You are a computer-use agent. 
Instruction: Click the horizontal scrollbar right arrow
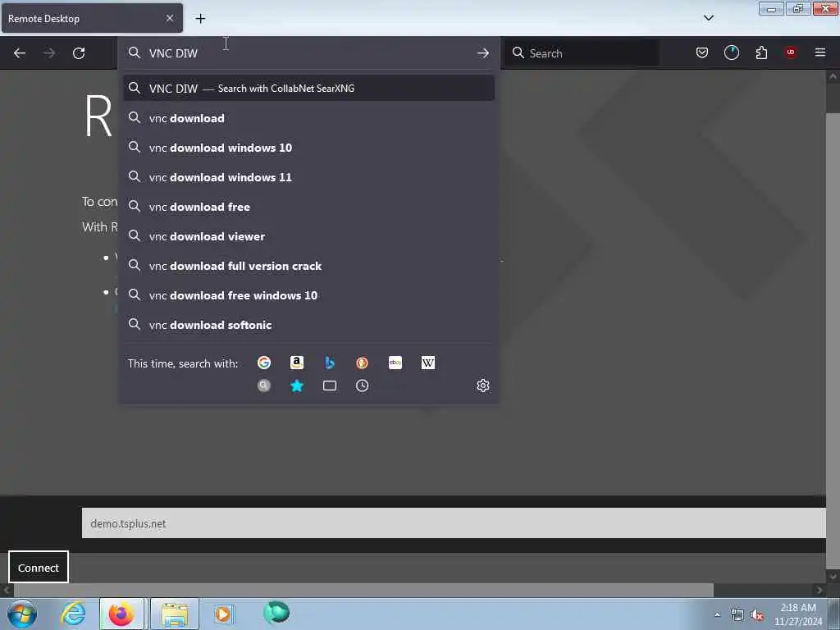point(819,590)
